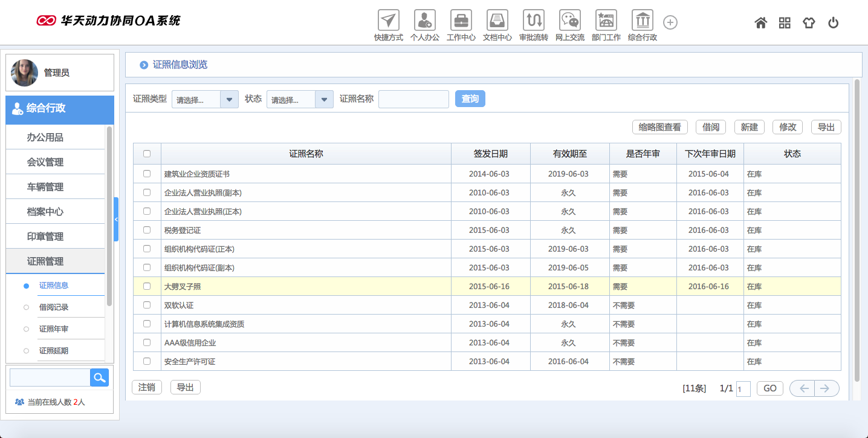This screenshot has height=438, width=868.
Task: Check the box for 税务登记证 row
Action: [147, 230]
